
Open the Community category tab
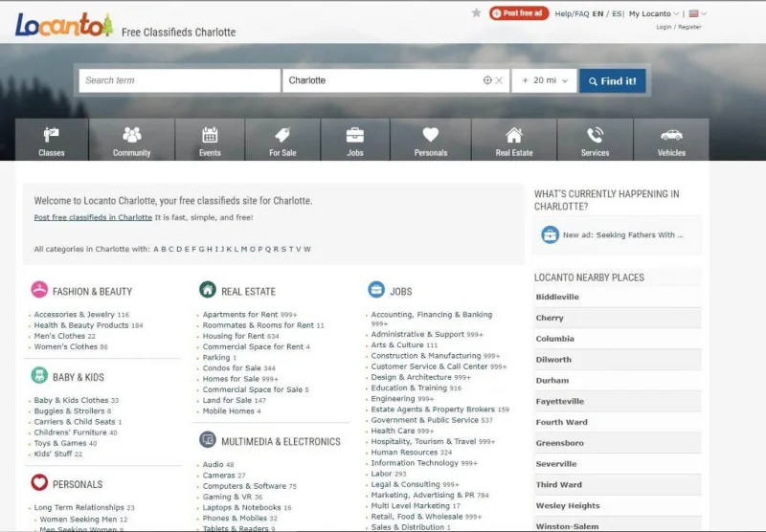132,140
